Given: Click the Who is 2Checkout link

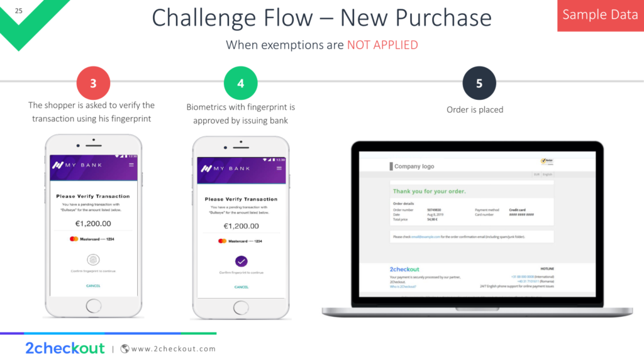Looking at the screenshot, I should tap(403, 287).
